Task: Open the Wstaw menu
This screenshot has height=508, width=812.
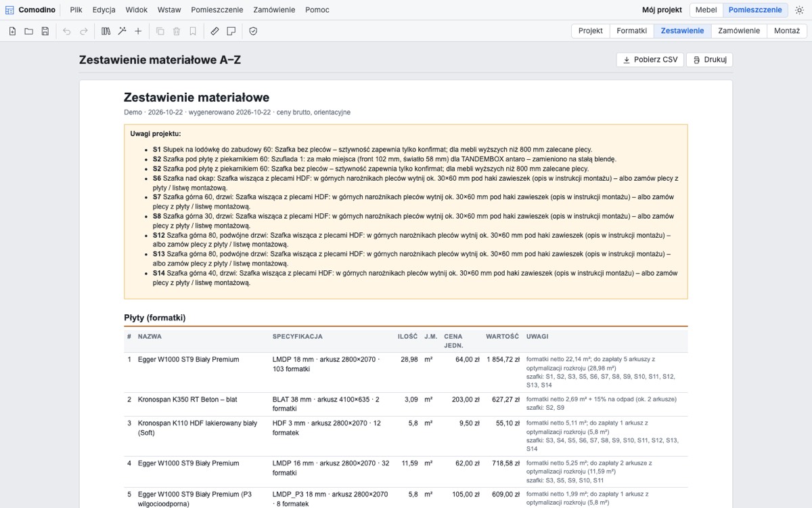Action: click(169, 10)
